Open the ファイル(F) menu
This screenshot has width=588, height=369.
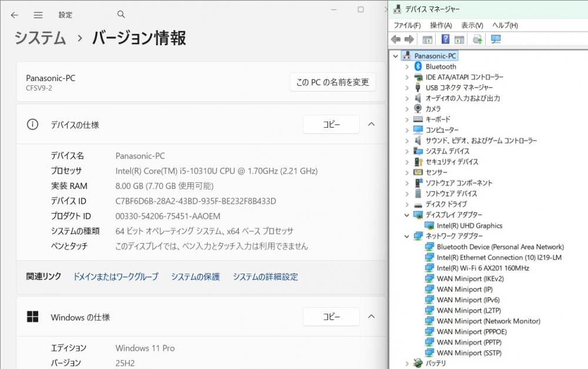[407, 25]
